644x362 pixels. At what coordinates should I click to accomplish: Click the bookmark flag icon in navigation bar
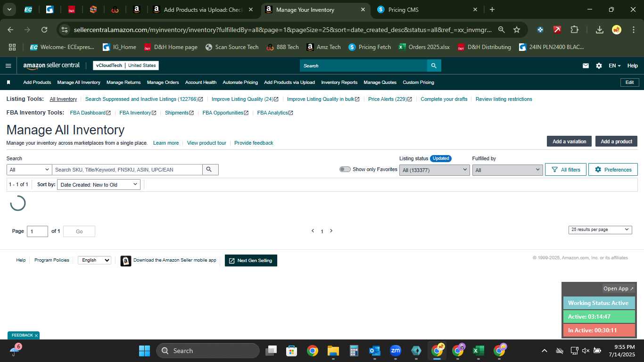[x=8, y=82]
